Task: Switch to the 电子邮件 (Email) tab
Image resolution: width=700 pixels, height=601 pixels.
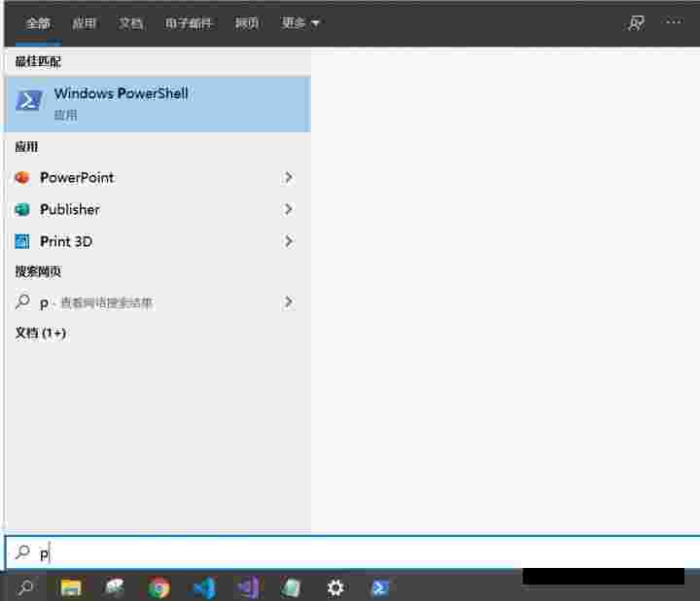Action: 189,22
